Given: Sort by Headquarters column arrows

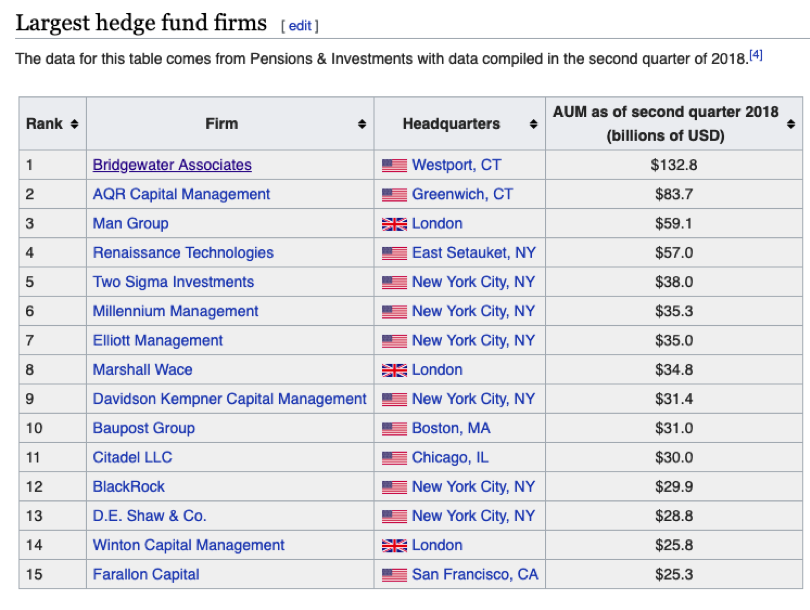Looking at the screenshot, I should (x=533, y=124).
